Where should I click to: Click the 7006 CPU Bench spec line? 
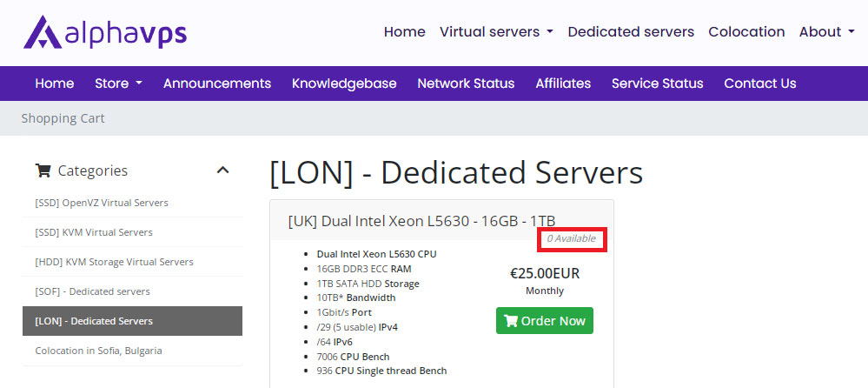tap(353, 357)
